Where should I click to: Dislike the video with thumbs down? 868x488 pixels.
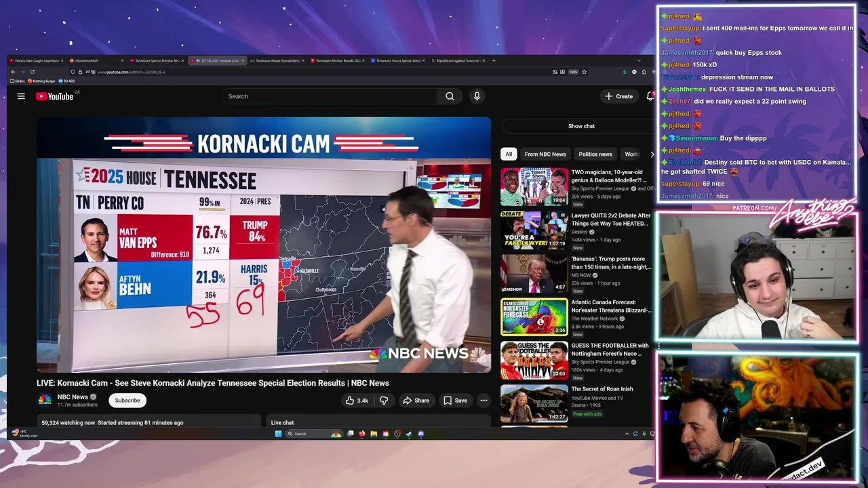[x=384, y=401]
